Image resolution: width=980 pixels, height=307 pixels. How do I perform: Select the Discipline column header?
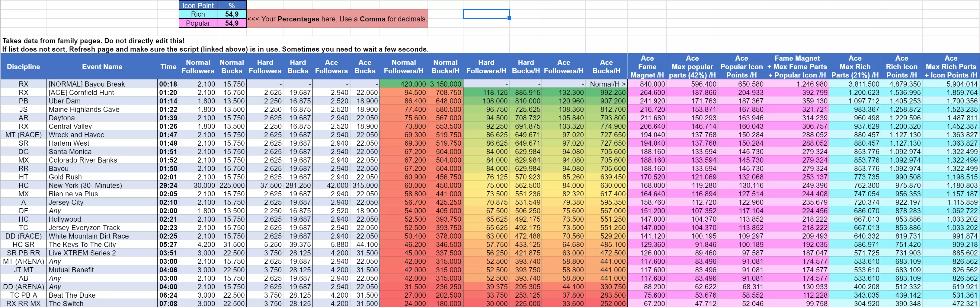pyautogui.click(x=23, y=66)
